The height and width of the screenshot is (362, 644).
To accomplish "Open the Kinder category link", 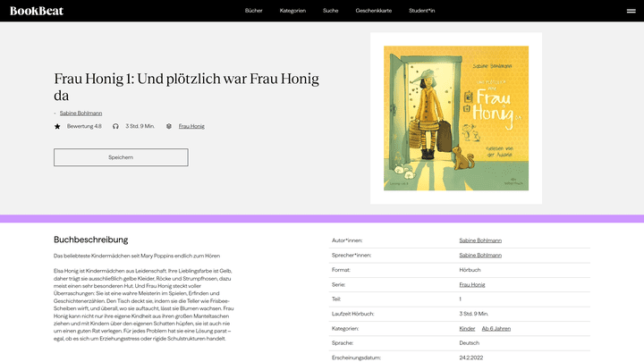I will pos(467,328).
